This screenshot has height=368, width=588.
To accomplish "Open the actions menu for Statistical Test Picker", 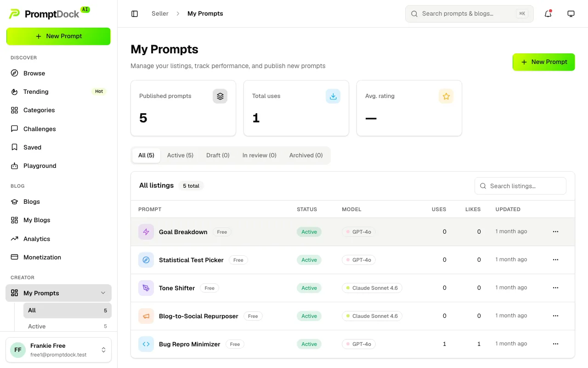I will click(555, 260).
